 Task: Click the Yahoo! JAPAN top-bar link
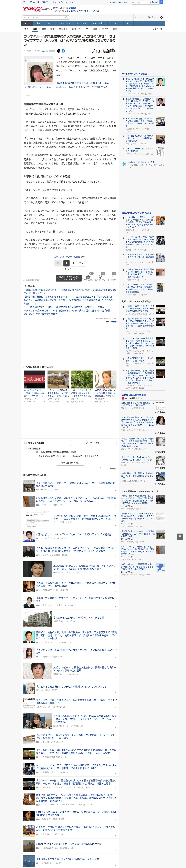click(116, 2)
